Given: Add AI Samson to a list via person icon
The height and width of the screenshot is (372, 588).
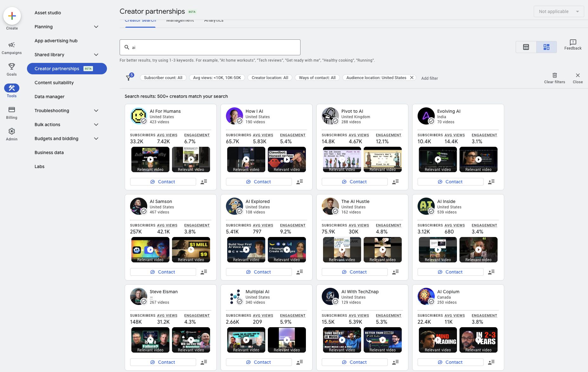Looking at the screenshot, I should point(204,272).
